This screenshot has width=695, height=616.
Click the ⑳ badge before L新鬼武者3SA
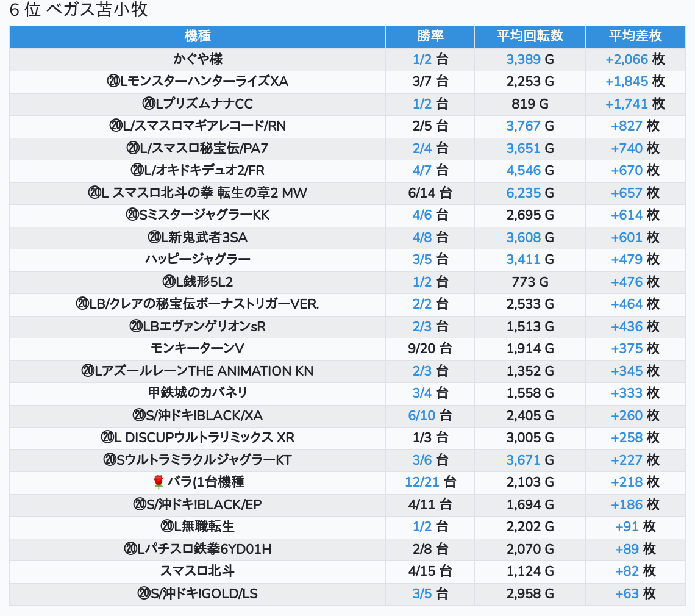154,237
